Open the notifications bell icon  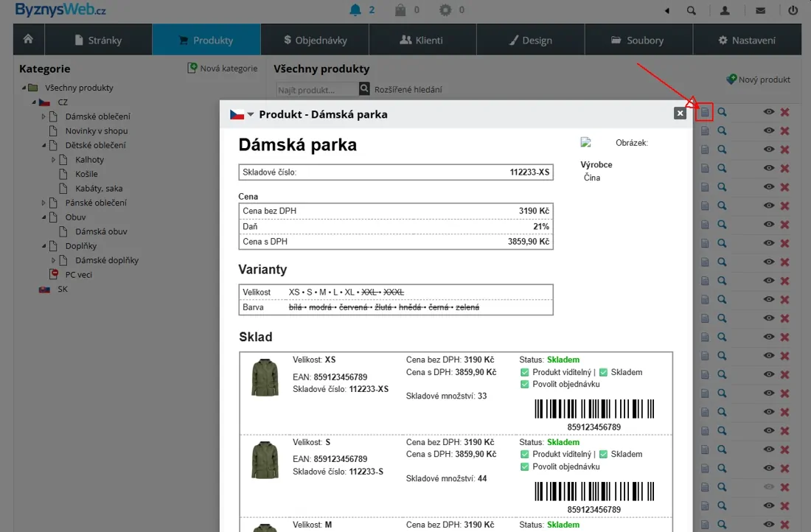pos(355,10)
